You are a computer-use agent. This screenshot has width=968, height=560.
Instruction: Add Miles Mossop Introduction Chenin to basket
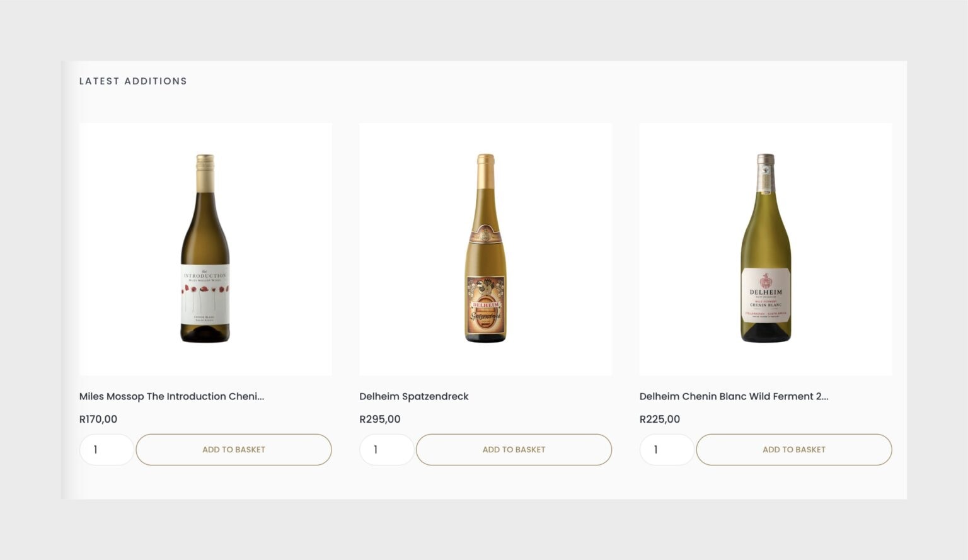(x=234, y=450)
